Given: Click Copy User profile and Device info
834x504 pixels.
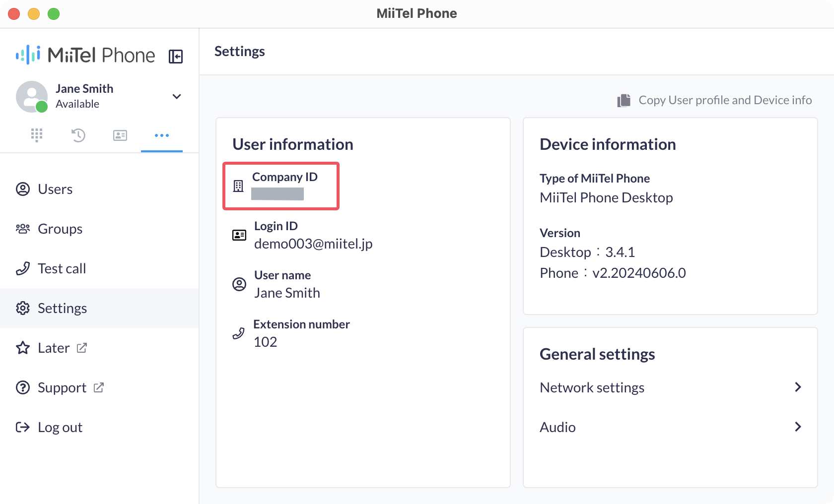Looking at the screenshot, I should tap(714, 100).
